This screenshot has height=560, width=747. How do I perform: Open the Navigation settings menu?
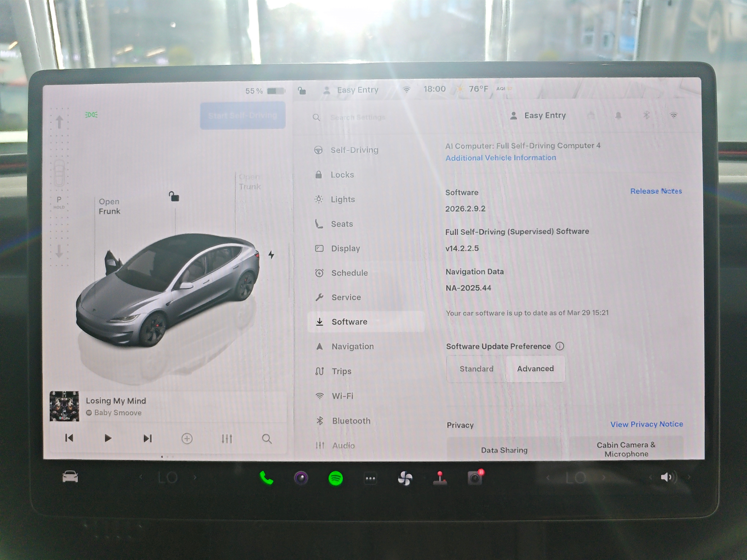[x=352, y=346]
